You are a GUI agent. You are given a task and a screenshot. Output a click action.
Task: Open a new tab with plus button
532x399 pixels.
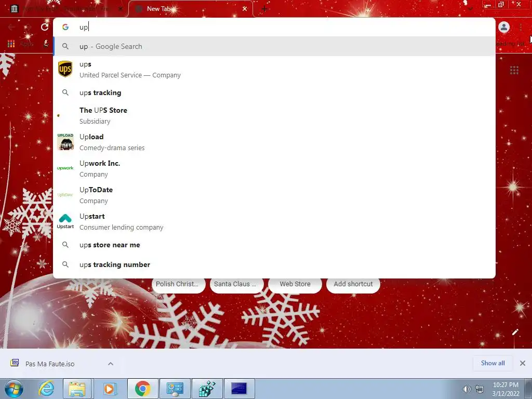click(264, 9)
